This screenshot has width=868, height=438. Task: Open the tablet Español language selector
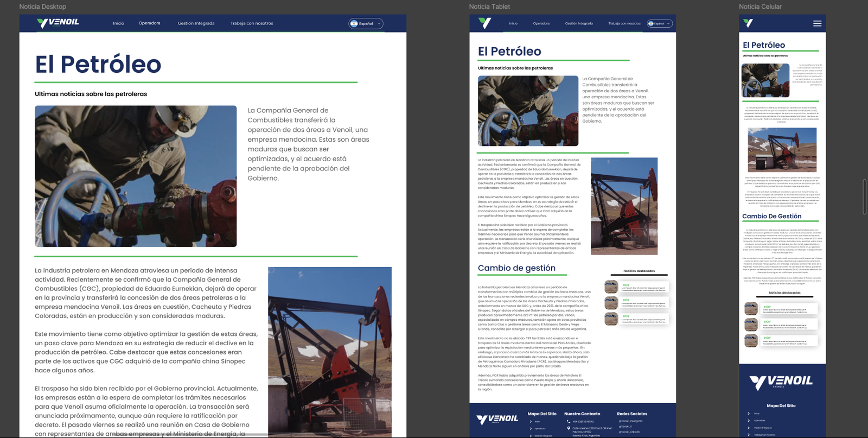[x=660, y=23]
